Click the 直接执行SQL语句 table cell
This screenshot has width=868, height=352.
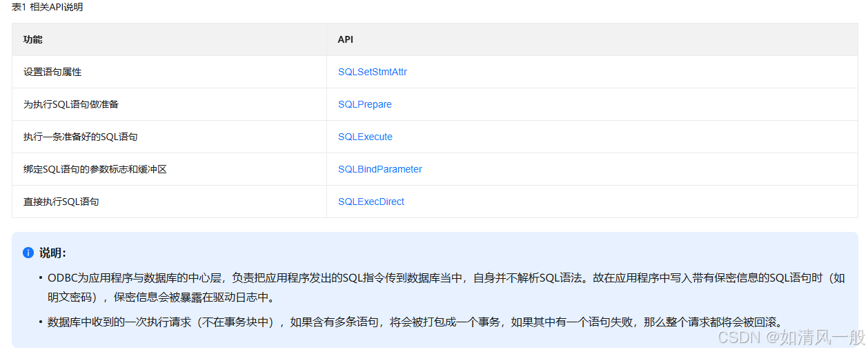tap(169, 202)
